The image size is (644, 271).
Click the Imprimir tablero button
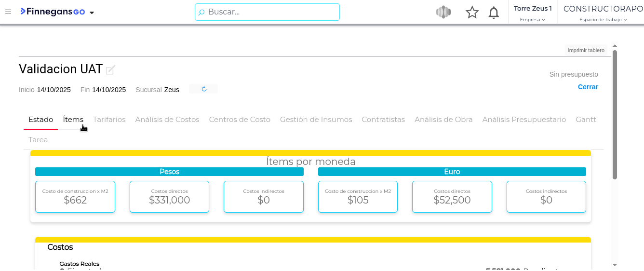(586, 50)
